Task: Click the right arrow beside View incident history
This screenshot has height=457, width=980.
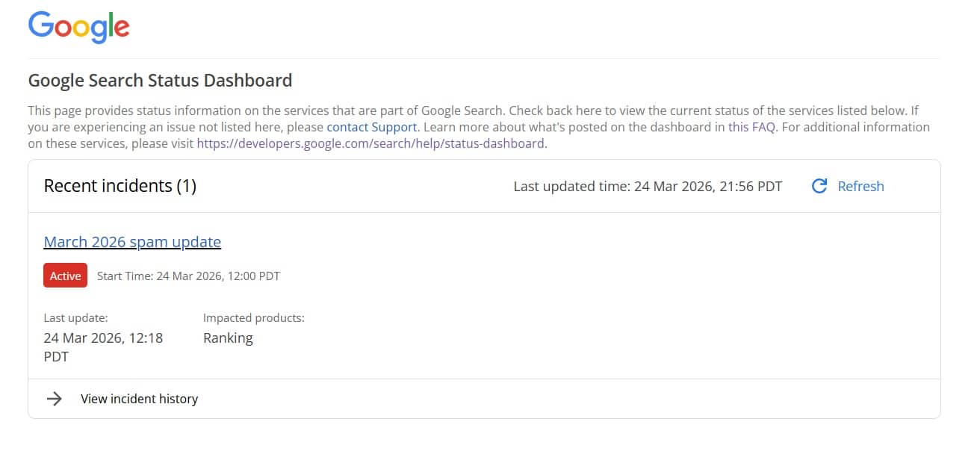Action: coord(54,399)
